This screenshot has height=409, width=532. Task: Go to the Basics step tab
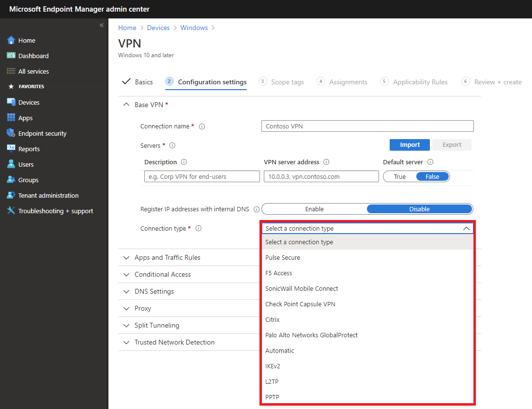(x=143, y=82)
